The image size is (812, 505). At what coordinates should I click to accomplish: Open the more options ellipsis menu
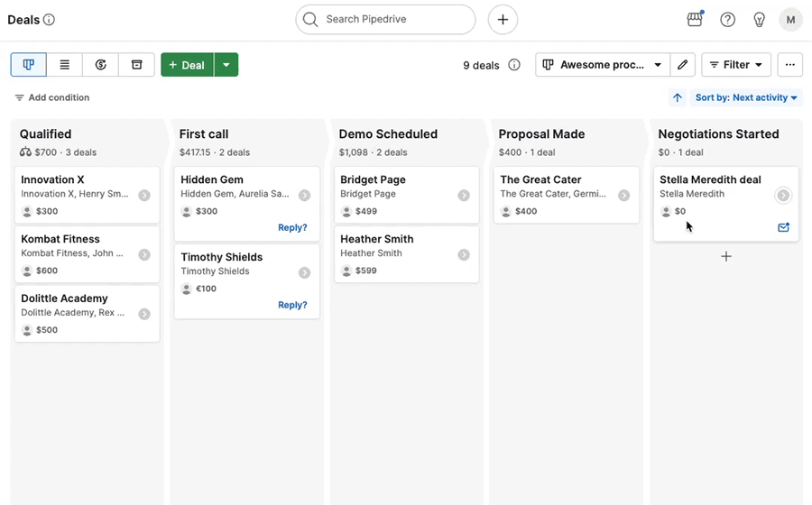point(789,65)
